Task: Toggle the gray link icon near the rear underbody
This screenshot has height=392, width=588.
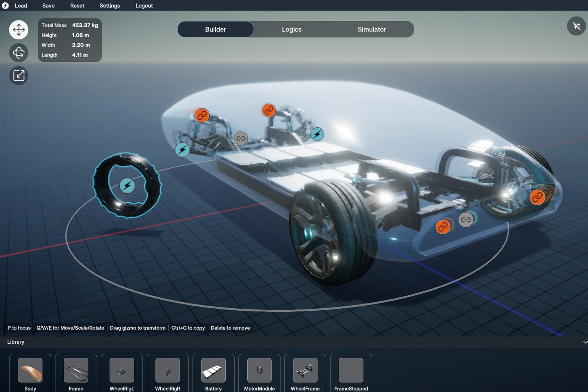Action: pyautogui.click(x=466, y=220)
